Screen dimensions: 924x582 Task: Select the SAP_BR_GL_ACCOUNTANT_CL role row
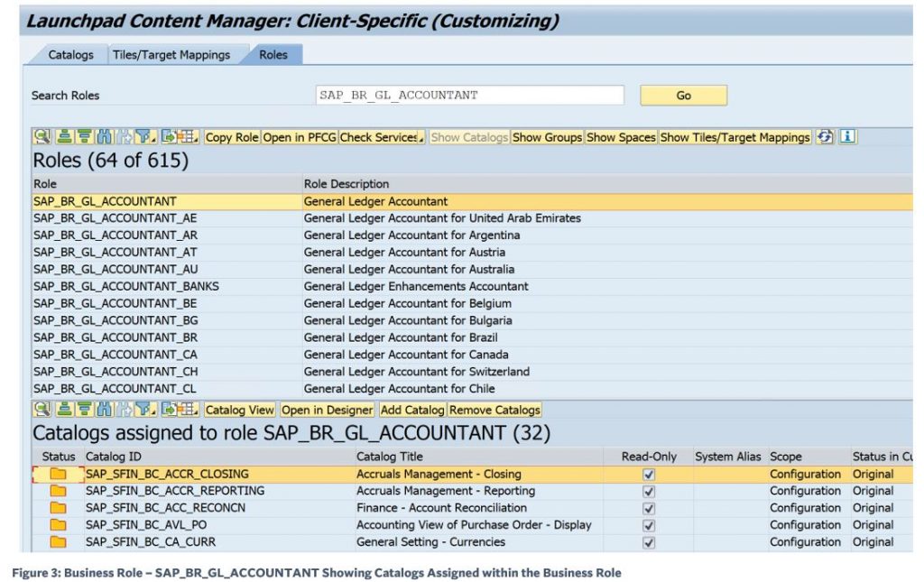coord(471,390)
